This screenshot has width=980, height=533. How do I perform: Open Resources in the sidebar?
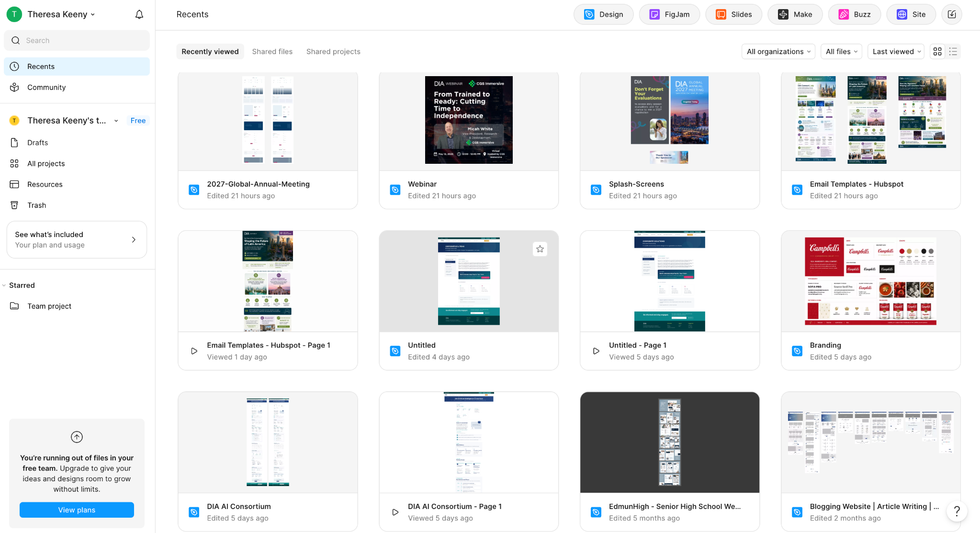pyautogui.click(x=77, y=184)
